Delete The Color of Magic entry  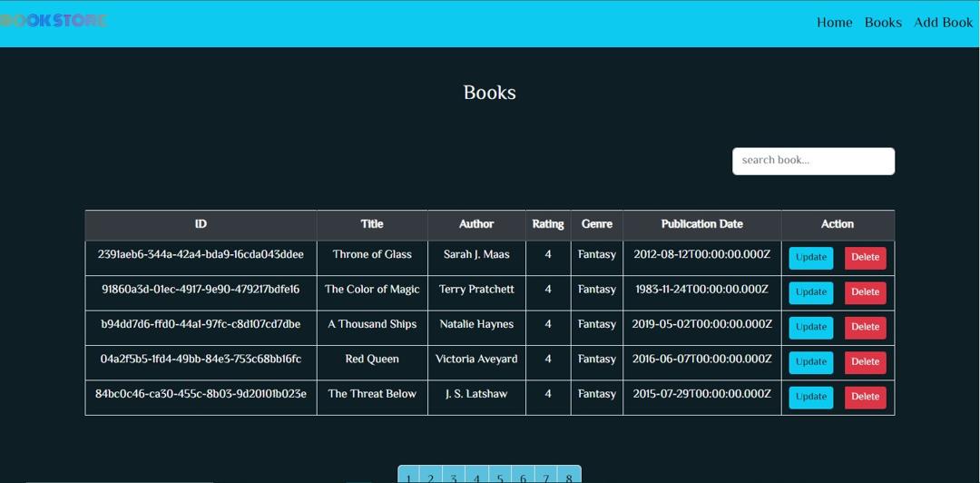865,293
